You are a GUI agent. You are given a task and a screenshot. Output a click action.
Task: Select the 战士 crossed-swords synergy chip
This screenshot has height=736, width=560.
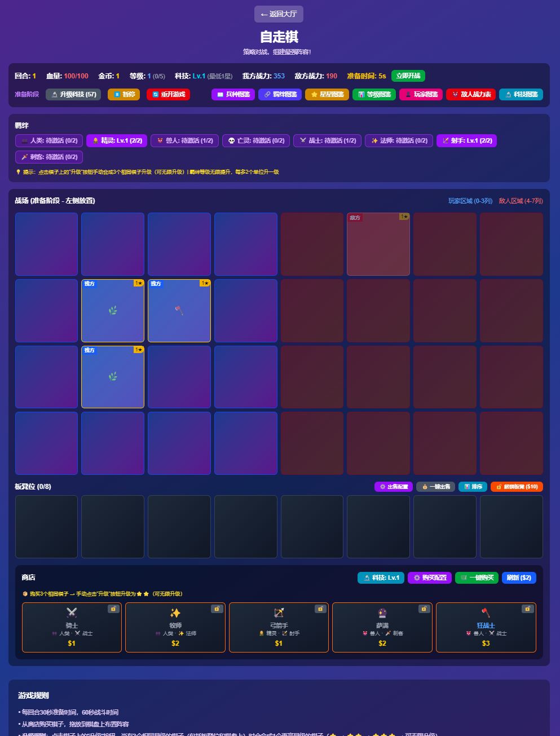click(x=328, y=140)
